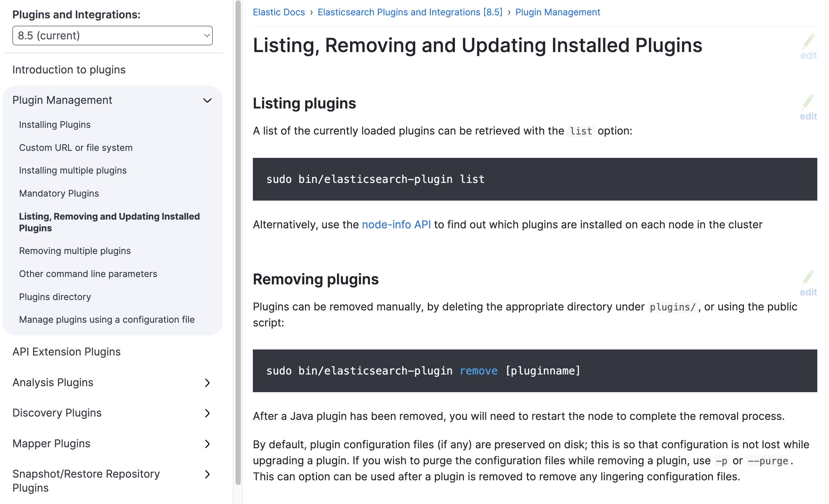829x504 pixels.
Task: Navigate to Mandatory Plugins
Action: [59, 193]
